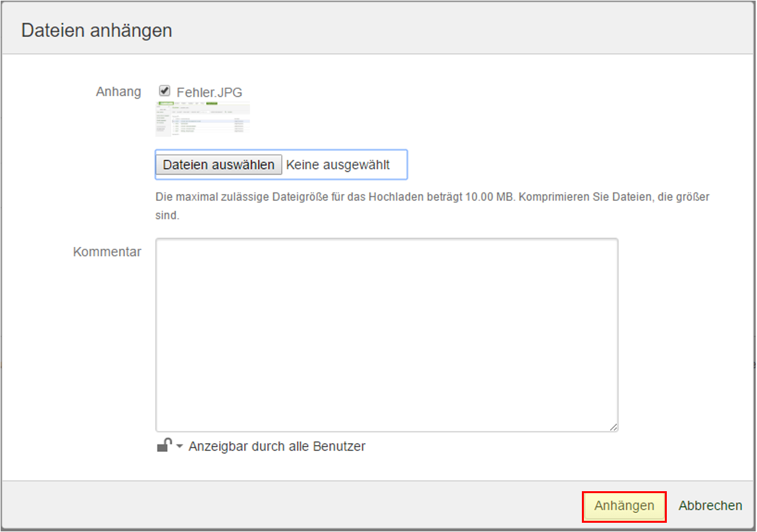This screenshot has height=532, width=757.
Task: Click the 'Keine ausgewählt' file status text
Action: click(338, 165)
